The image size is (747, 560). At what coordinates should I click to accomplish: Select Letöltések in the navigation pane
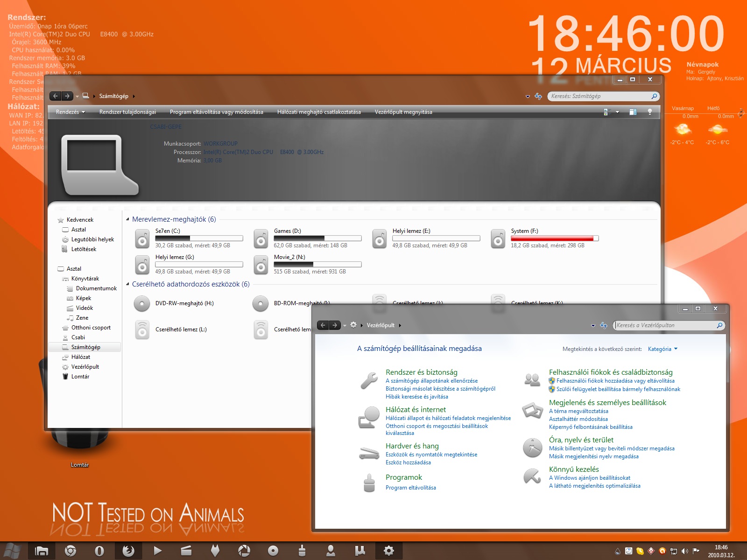[x=84, y=249]
